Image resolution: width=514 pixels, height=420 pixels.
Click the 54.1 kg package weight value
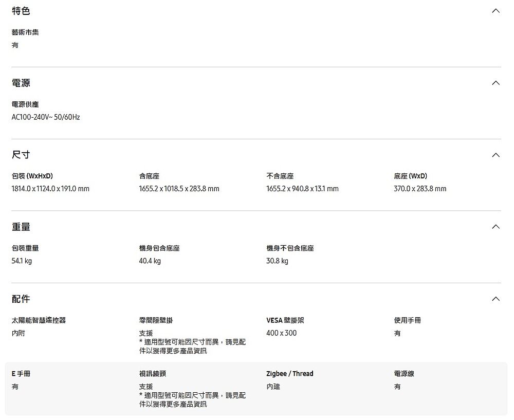coord(22,261)
